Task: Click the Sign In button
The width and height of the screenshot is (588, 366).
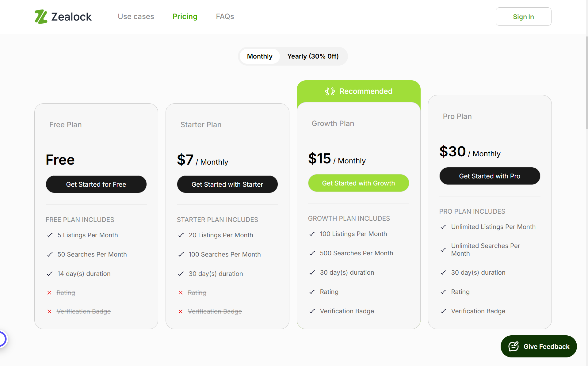Action: click(x=523, y=17)
